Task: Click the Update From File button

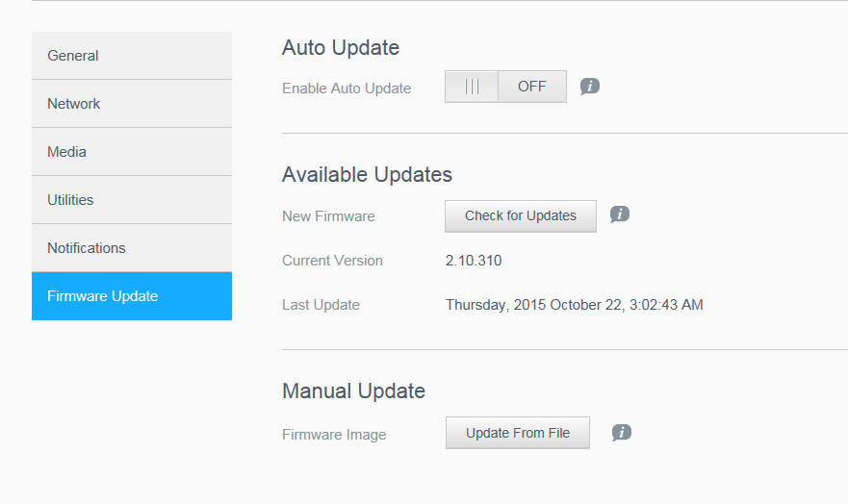Action: (518, 433)
